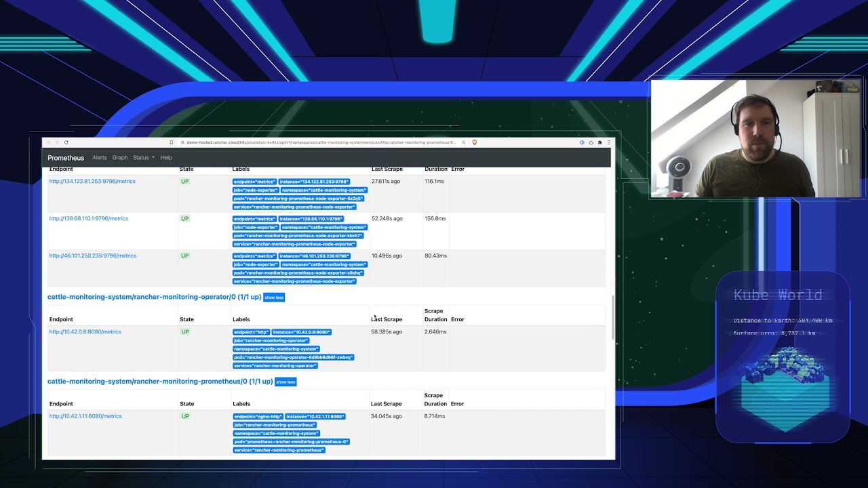Click the URL address bar
The height and width of the screenshot is (488, 868).
point(322,142)
